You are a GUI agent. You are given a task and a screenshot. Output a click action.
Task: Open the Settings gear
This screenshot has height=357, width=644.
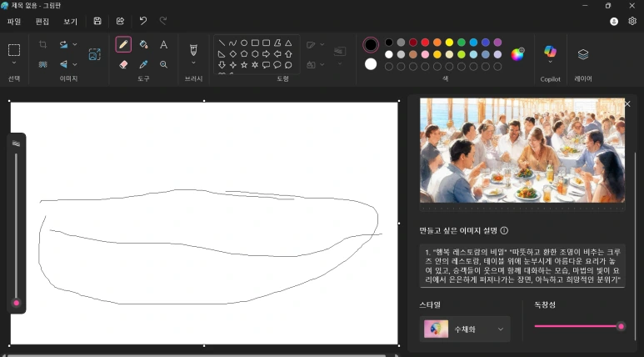pos(632,21)
